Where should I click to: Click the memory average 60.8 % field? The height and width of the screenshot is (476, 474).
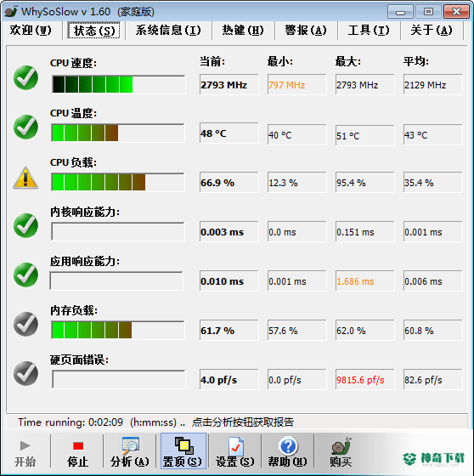tap(433, 331)
